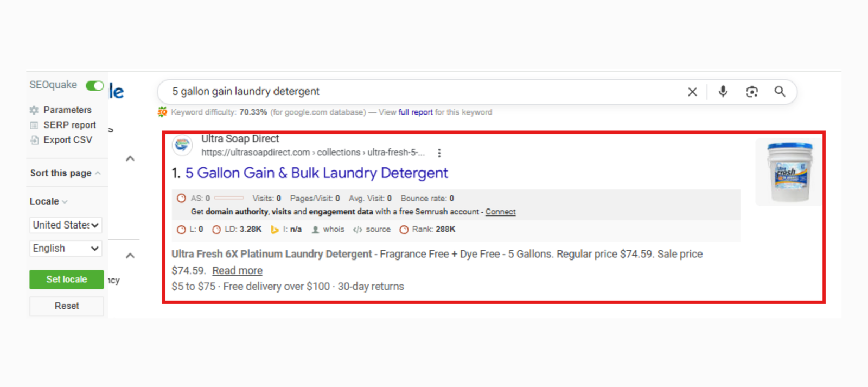Click the whois person icon
868x387 pixels.
point(315,230)
